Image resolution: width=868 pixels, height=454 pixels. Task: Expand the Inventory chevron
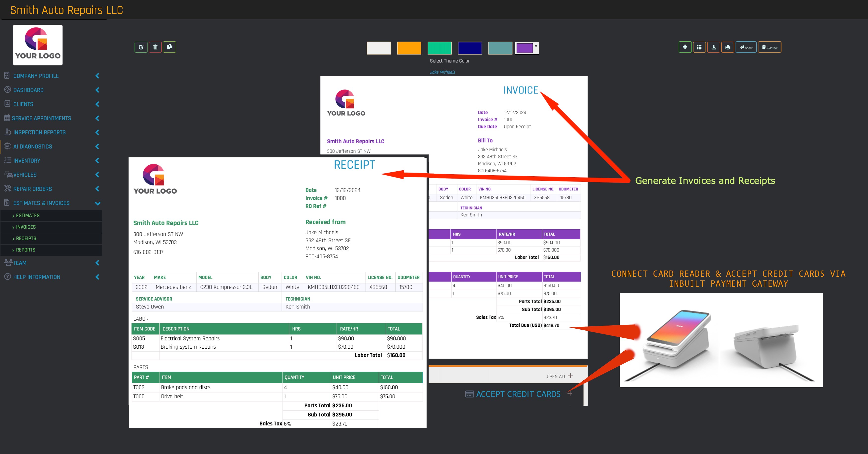click(97, 161)
